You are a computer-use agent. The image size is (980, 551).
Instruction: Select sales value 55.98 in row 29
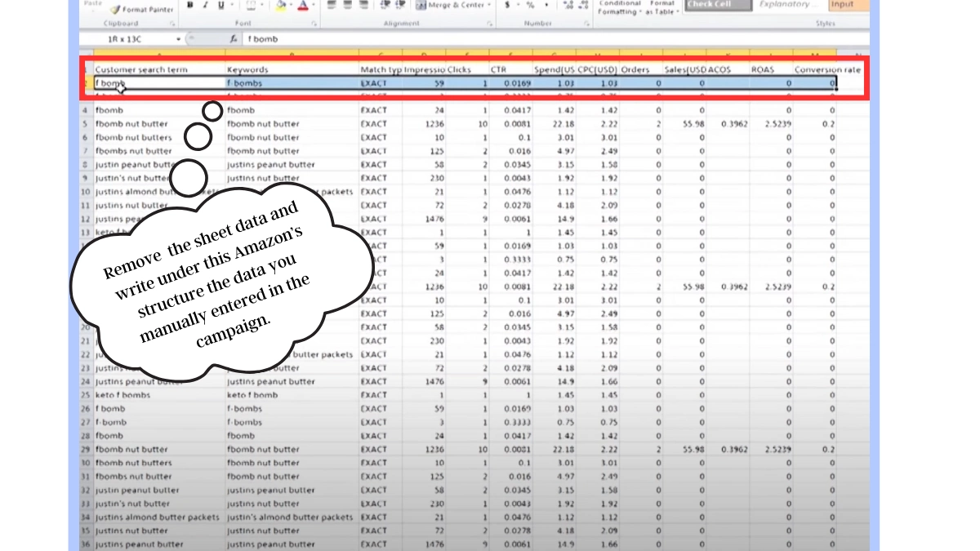[x=684, y=450]
